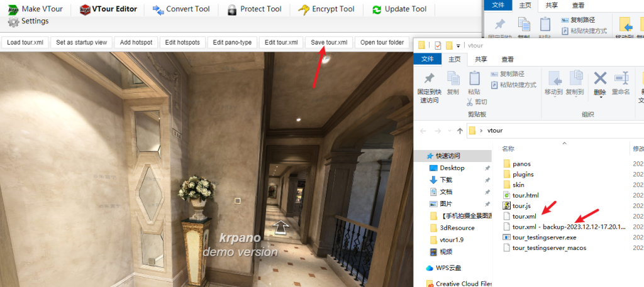Click new folder icon in vtour title bar
This screenshot has width=644, height=287.
449,45
